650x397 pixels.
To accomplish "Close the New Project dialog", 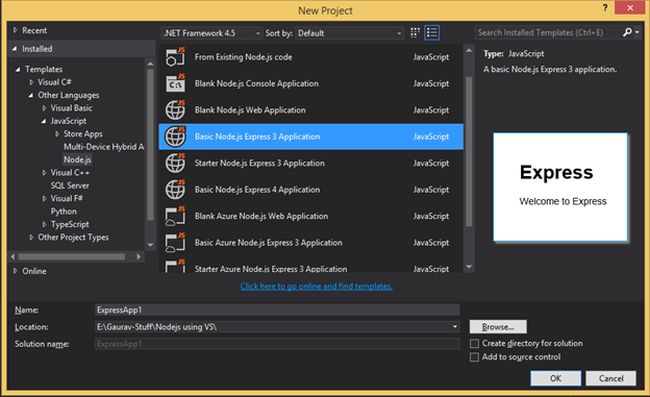I will point(630,7).
